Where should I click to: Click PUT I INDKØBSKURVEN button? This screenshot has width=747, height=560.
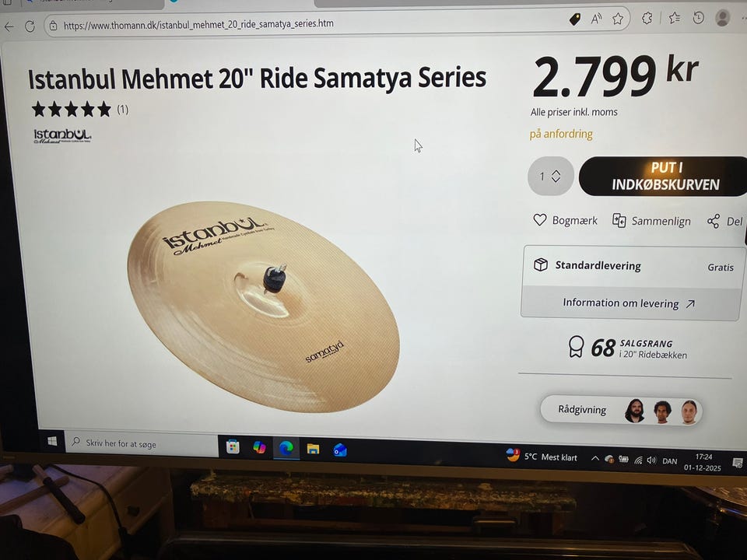coord(664,177)
